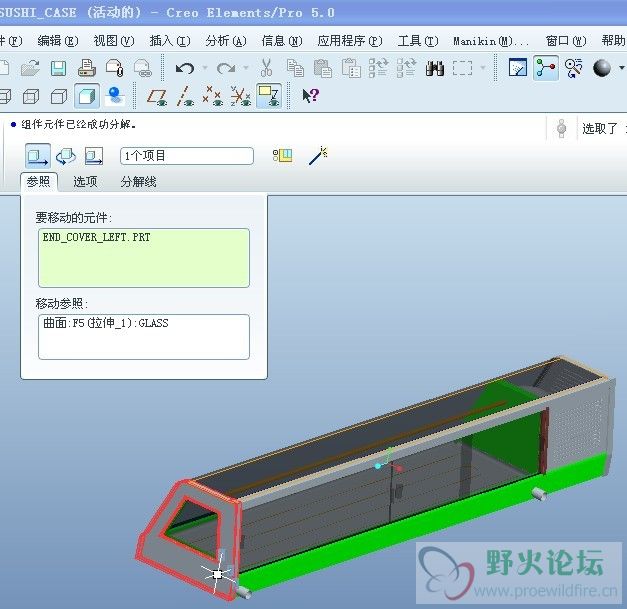Click the white drag handle on model

pyautogui.click(x=217, y=575)
